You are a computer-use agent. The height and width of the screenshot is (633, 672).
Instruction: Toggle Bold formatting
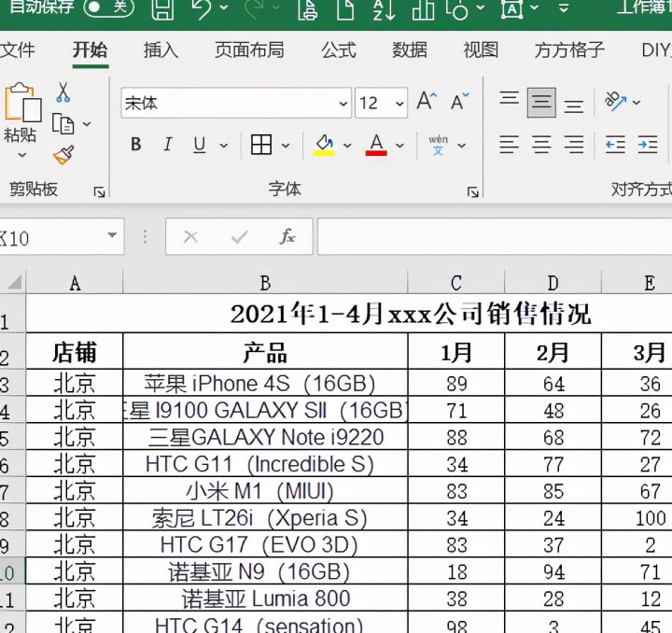[x=136, y=145]
